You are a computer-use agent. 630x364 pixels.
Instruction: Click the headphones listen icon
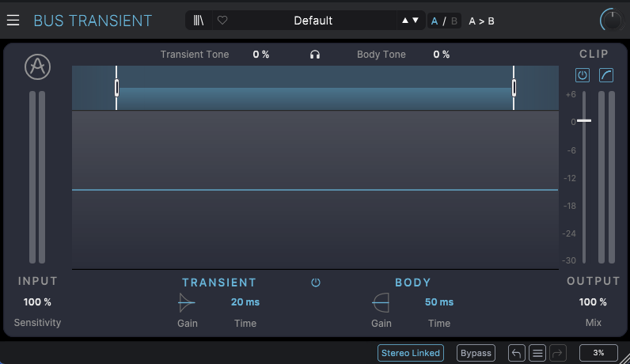tap(315, 55)
